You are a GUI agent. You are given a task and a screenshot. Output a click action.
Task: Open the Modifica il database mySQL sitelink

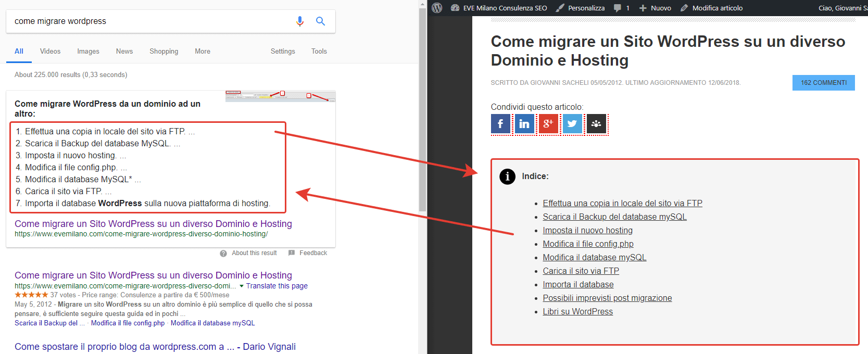pos(213,323)
